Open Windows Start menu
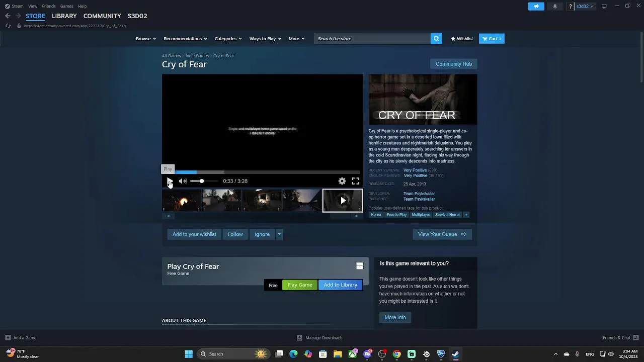 (189, 354)
